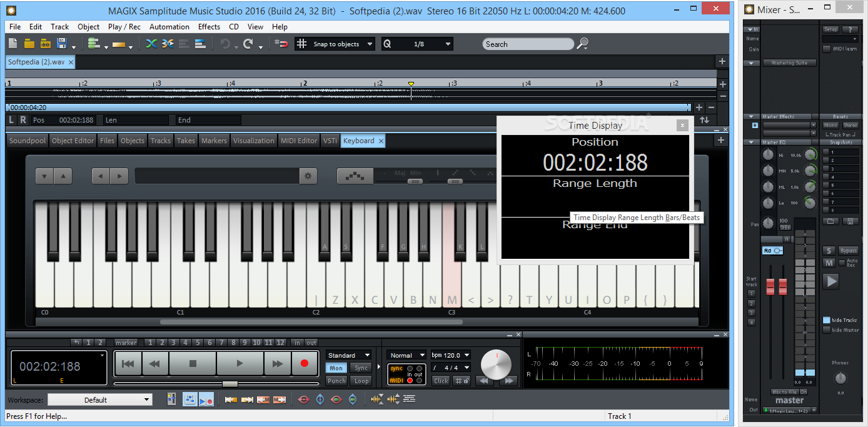Screen dimensions: 868x427
Task: Toggle the Sync button in transport
Action: point(361,368)
